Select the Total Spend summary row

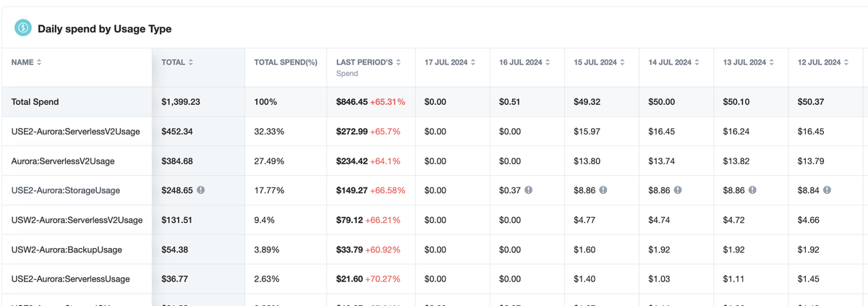[x=434, y=102]
